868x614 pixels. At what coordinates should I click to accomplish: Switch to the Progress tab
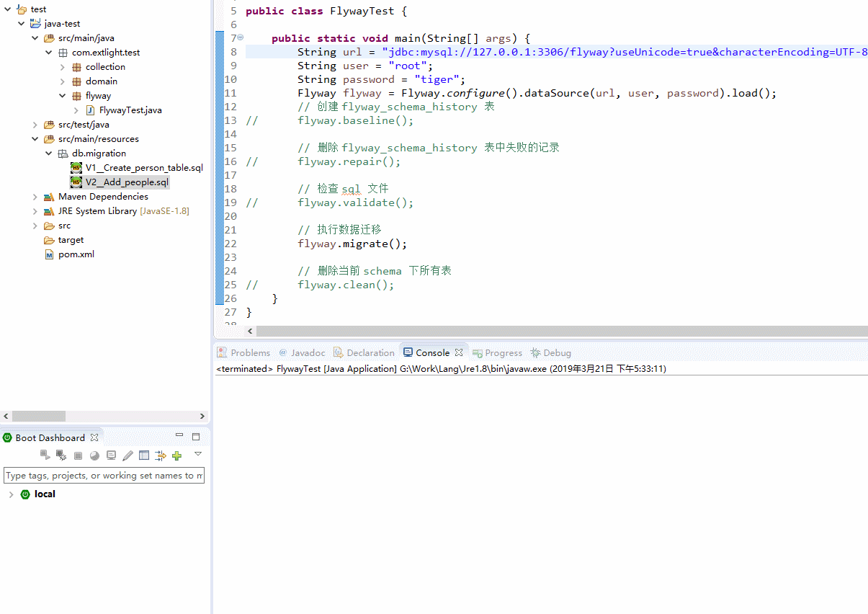(x=497, y=352)
